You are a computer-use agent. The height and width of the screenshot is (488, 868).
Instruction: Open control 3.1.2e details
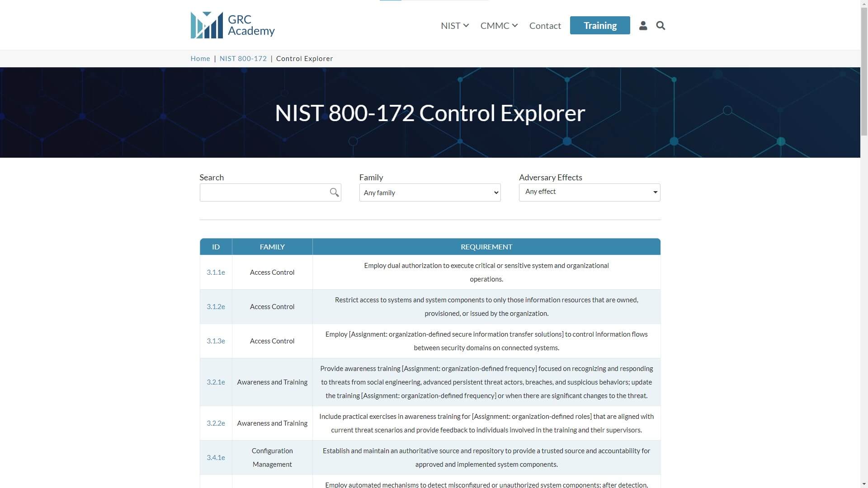pos(216,306)
